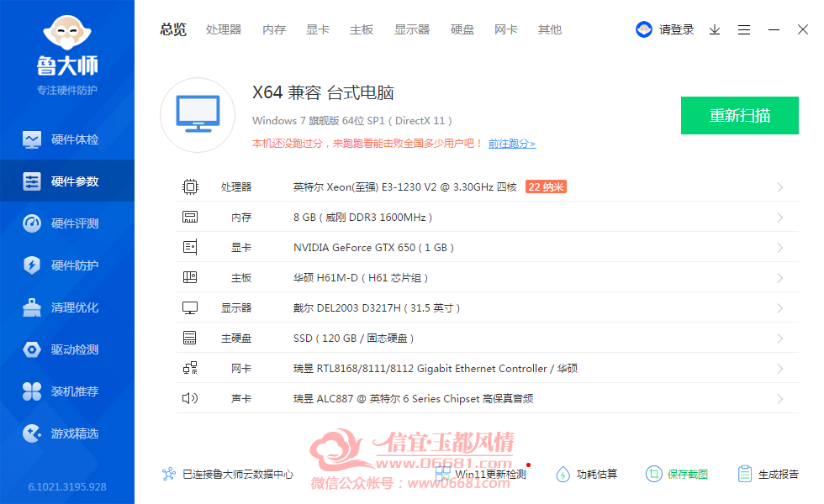Image resolution: width=824 pixels, height=504 pixels.
Task: Click the main hard disk row icon
Action: click(x=190, y=338)
